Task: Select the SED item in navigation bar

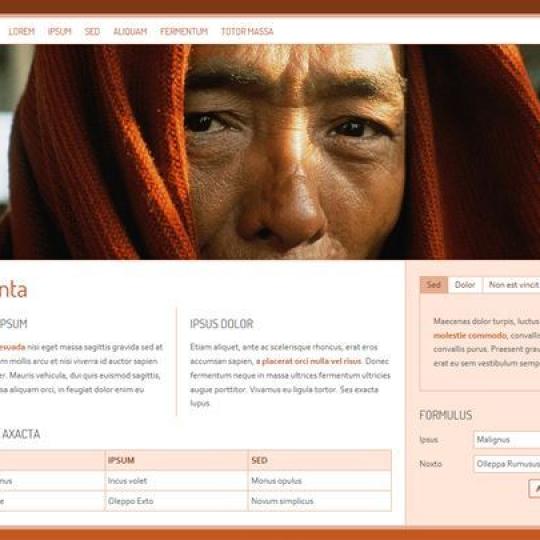Action: tap(92, 31)
